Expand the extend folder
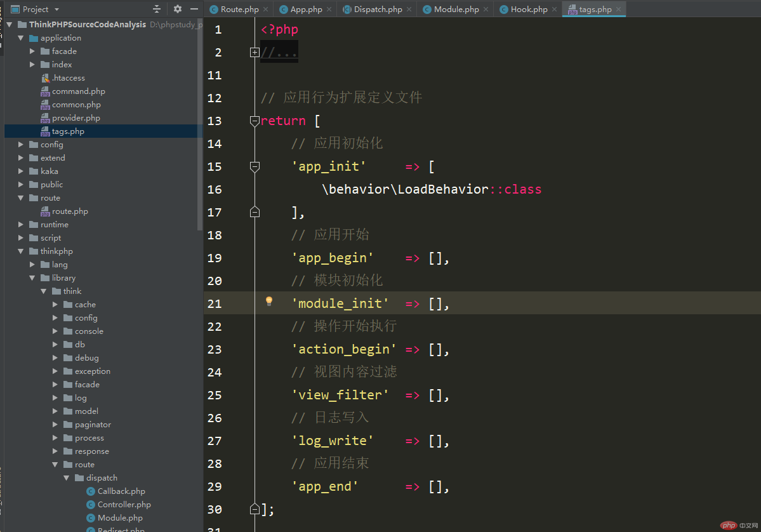 coord(20,157)
